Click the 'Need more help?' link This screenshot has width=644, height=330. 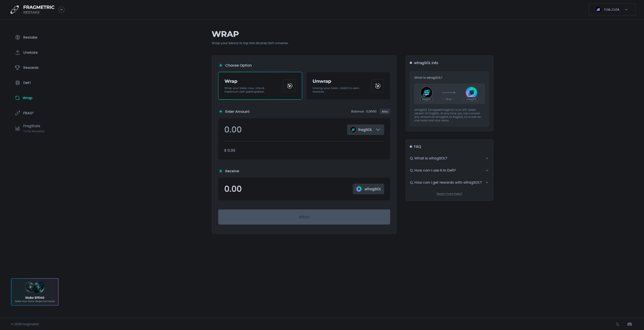(x=449, y=194)
